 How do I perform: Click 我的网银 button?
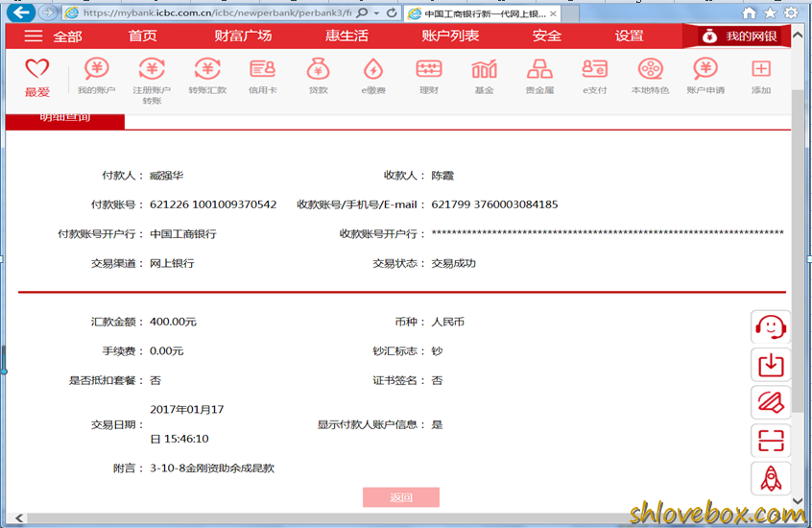coord(737,36)
